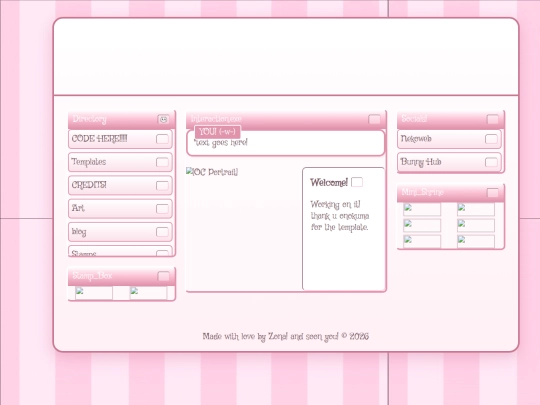Click the right stamp image in Stamp_Box
Screen dimensions: 540x405
[x=148, y=293]
